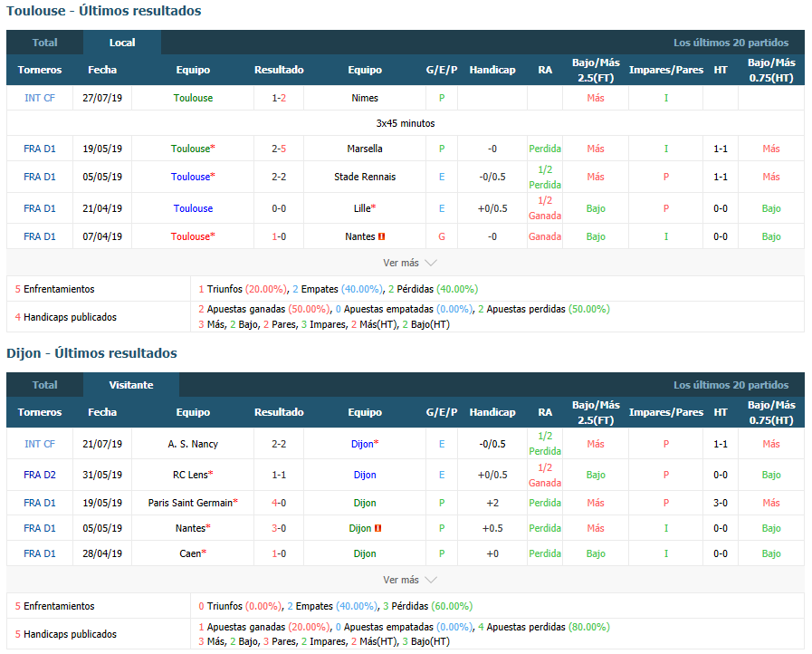812x654 pixels.
Task: Expand Ver más under Toulouse results
Action: 409,263
